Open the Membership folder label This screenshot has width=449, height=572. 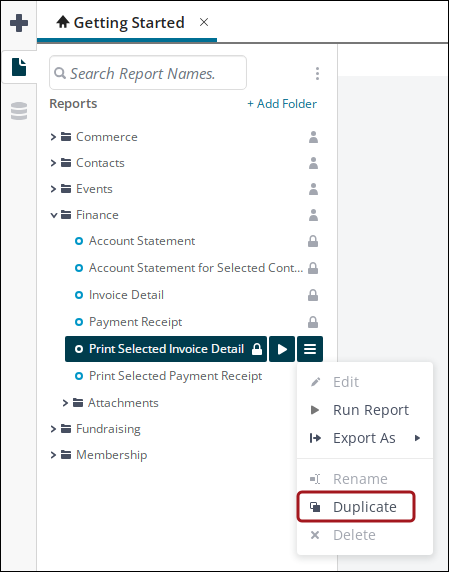tap(111, 455)
